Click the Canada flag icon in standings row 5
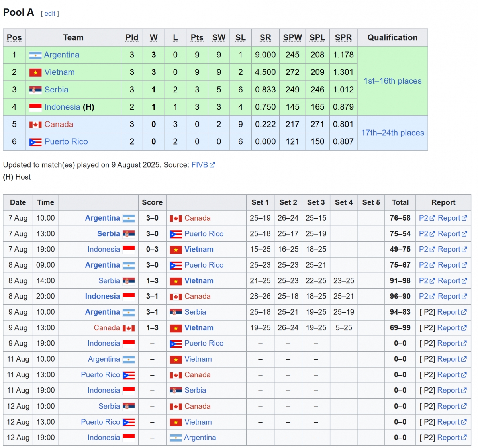Image resolution: width=478 pixels, height=448 pixels. (x=35, y=124)
